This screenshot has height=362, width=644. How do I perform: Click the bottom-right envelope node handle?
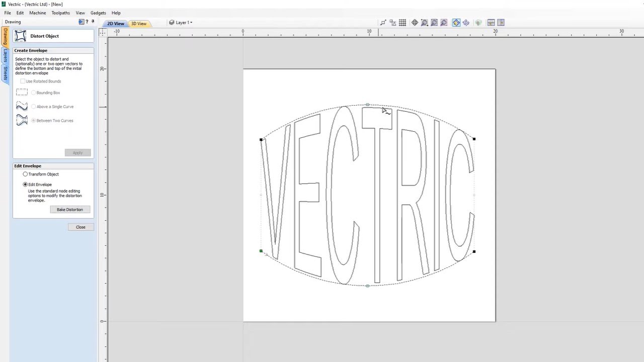coord(474,251)
